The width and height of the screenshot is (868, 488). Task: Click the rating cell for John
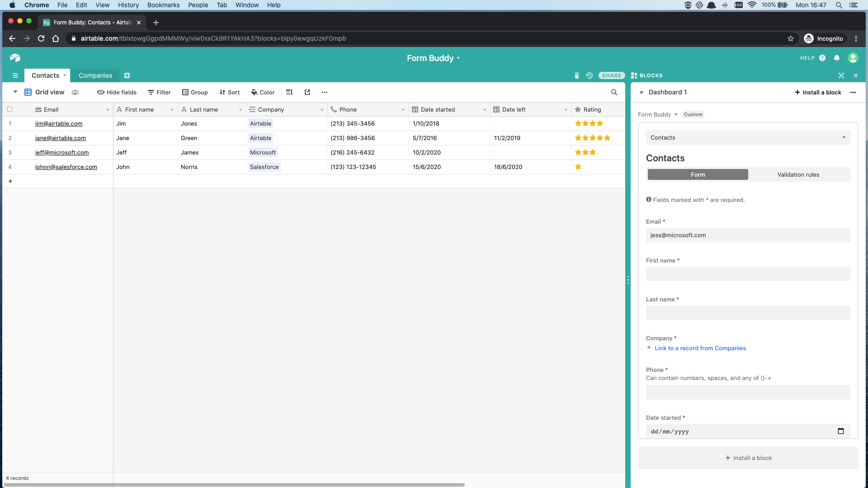click(599, 167)
